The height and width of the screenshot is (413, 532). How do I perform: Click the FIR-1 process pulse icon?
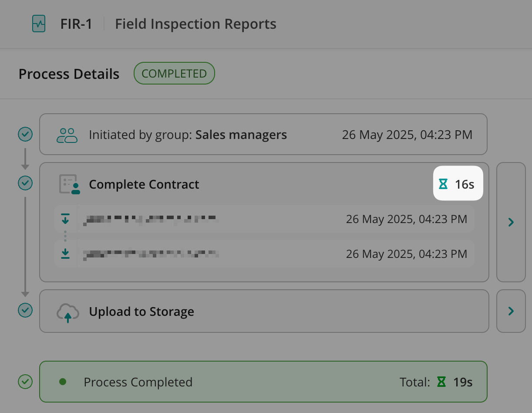[39, 24]
